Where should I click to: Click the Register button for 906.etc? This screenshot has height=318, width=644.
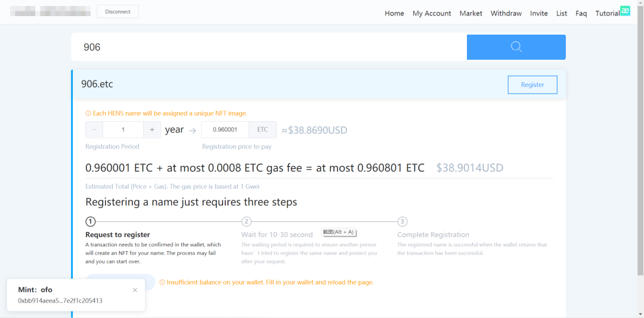tap(532, 85)
